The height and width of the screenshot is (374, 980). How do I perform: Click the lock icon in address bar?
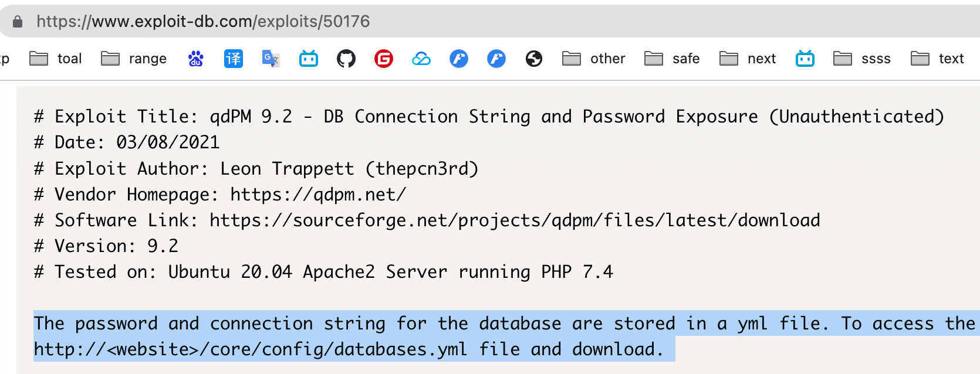click(x=18, y=22)
